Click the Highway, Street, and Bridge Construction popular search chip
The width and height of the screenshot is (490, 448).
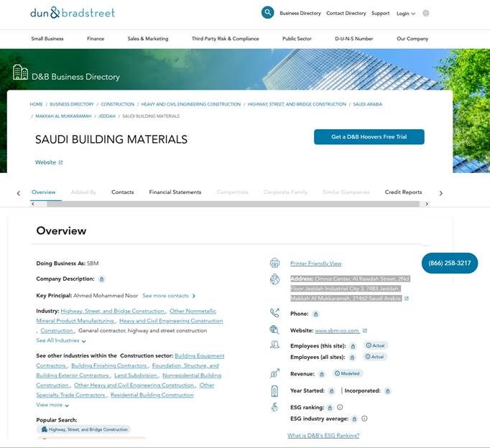[84, 429]
